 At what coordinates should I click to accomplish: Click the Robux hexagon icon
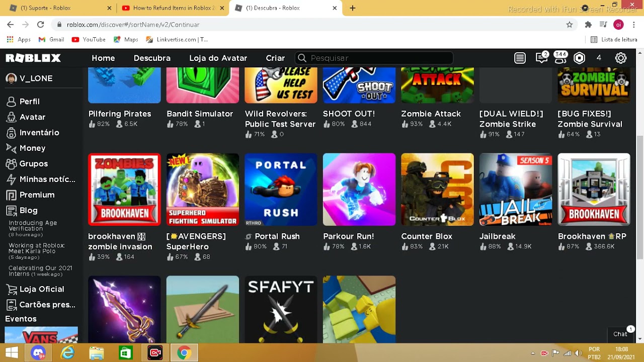(x=580, y=58)
